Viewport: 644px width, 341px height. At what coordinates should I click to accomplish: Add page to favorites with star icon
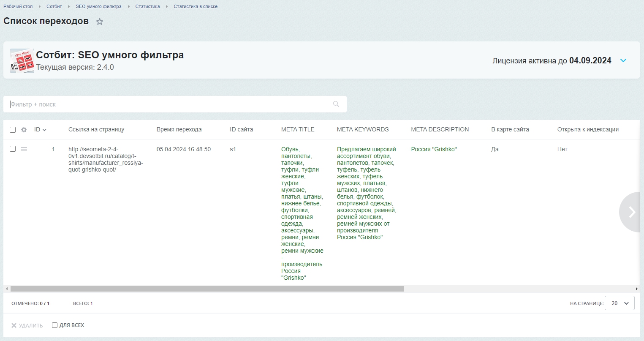100,22
